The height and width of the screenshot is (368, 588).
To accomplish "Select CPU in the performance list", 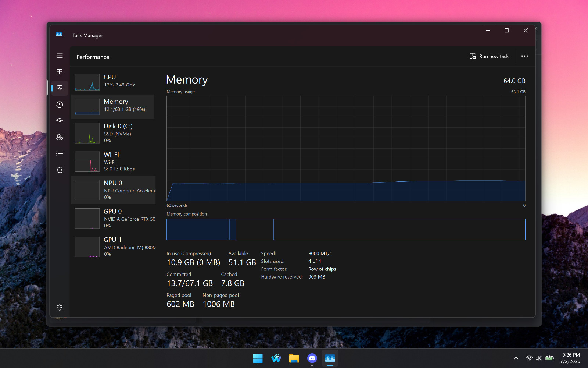I will 113,82.
